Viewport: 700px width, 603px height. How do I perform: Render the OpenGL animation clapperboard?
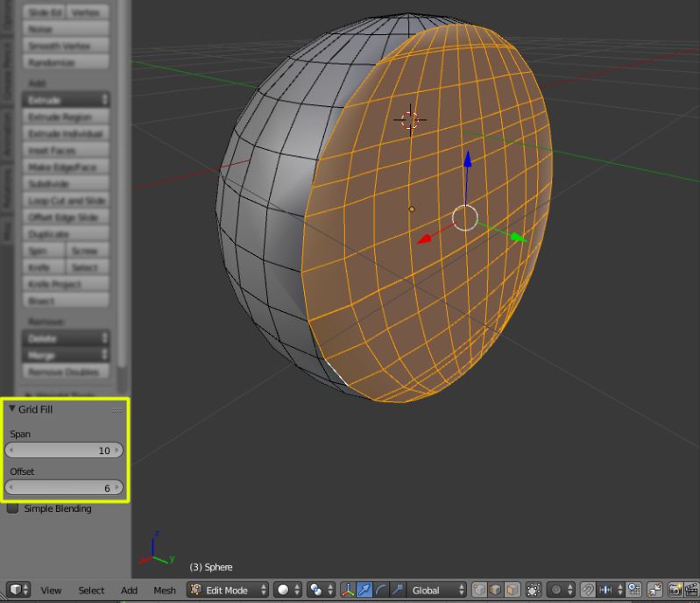(x=692, y=590)
